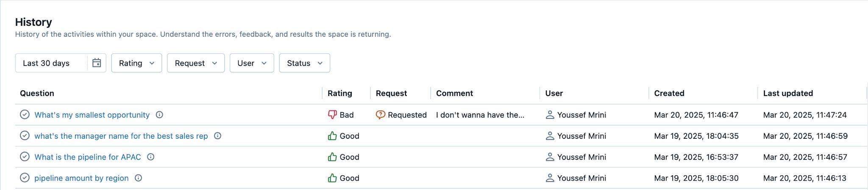Click user avatar icon in first row
868x190 pixels.
click(x=550, y=115)
